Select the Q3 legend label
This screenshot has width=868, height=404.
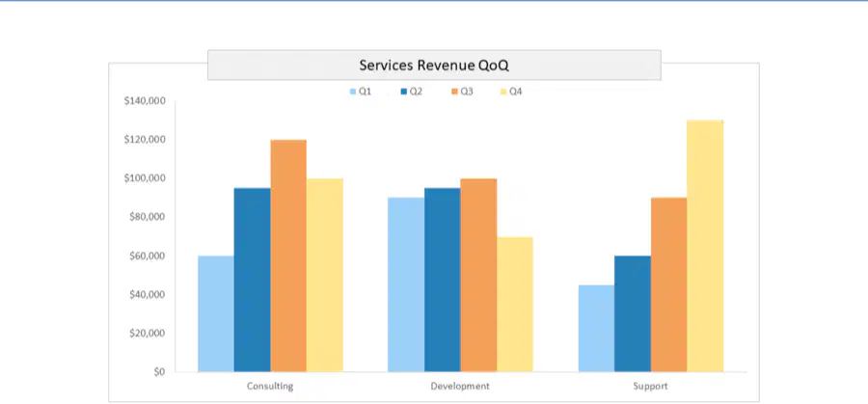point(467,92)
